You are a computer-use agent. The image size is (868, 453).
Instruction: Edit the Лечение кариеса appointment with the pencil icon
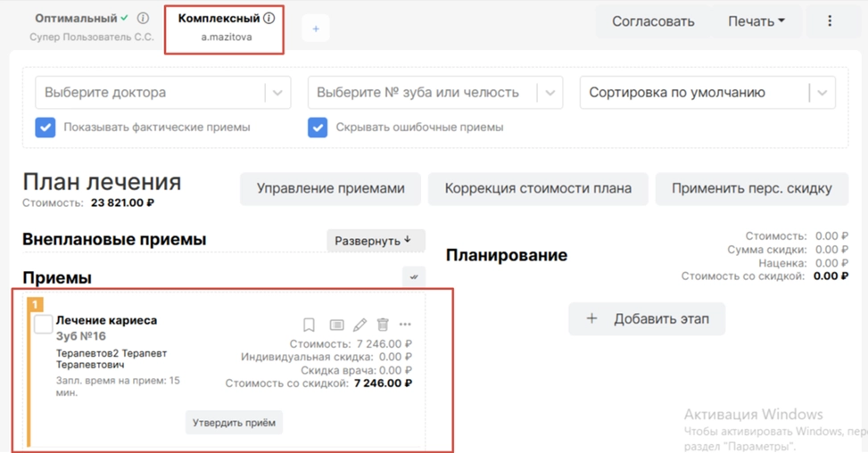[360, 325]
